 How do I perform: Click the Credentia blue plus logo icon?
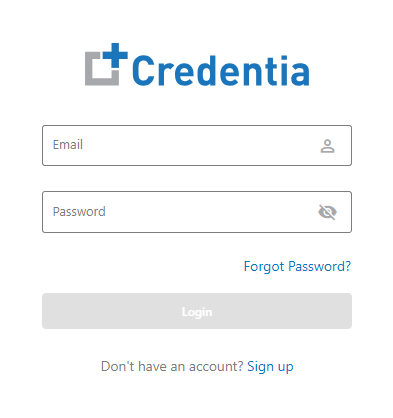[x=115, y=56]
